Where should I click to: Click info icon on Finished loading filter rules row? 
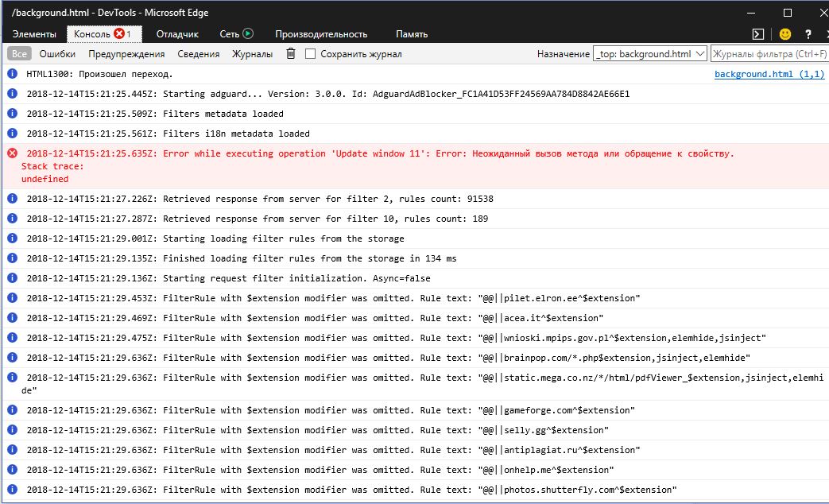pos(12,258)
